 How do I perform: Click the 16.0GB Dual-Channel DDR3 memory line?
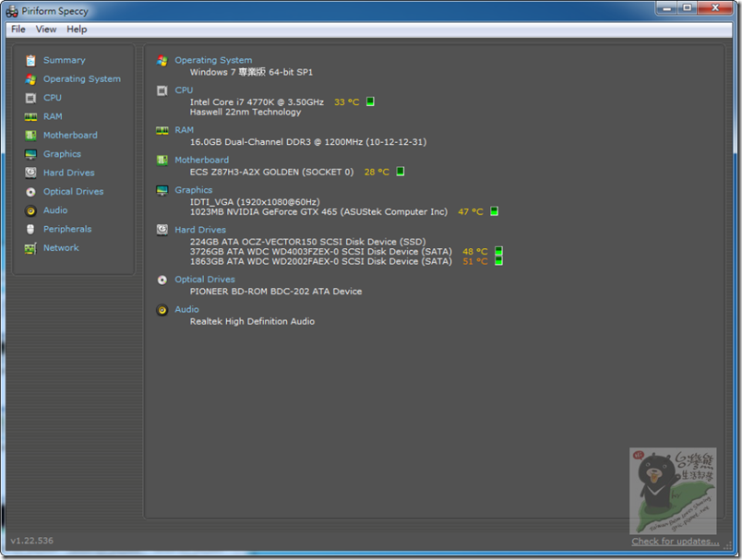(308, 142)
